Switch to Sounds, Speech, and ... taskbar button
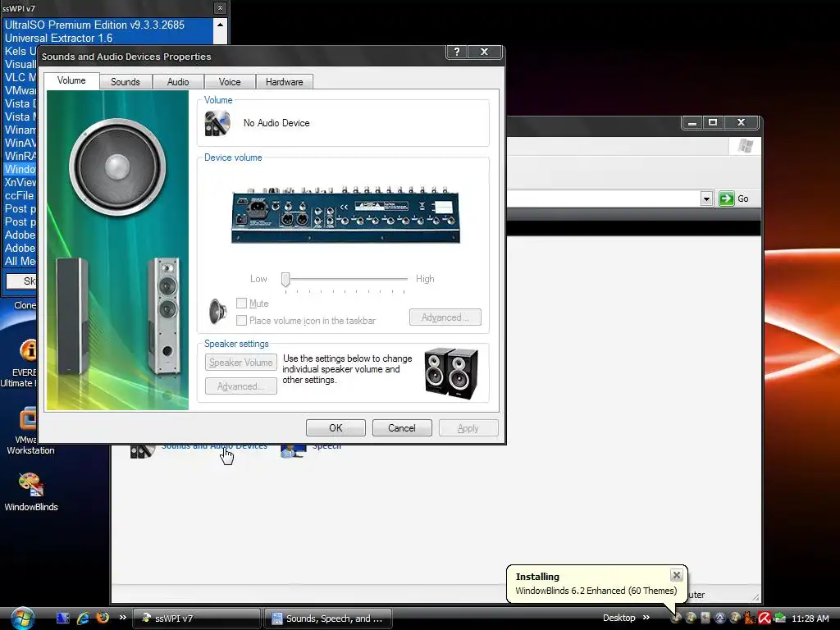 pyautogui.click(x=328, y=619)
